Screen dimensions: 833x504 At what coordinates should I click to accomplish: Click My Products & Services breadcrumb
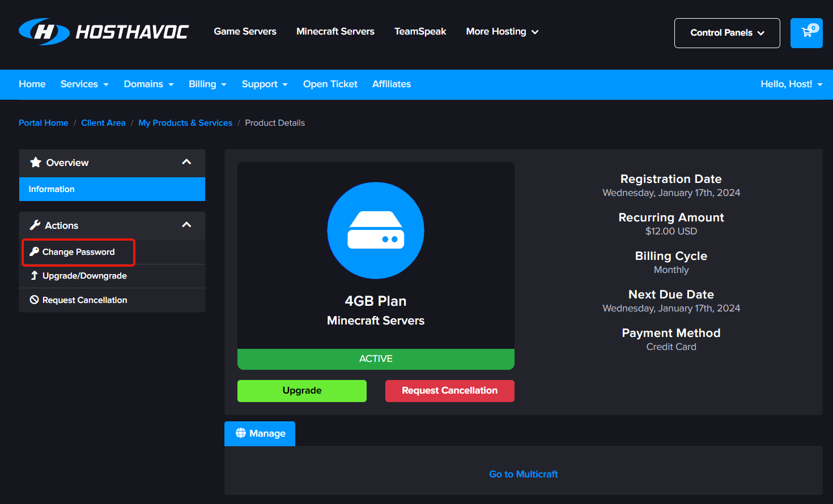pos(185,123)
